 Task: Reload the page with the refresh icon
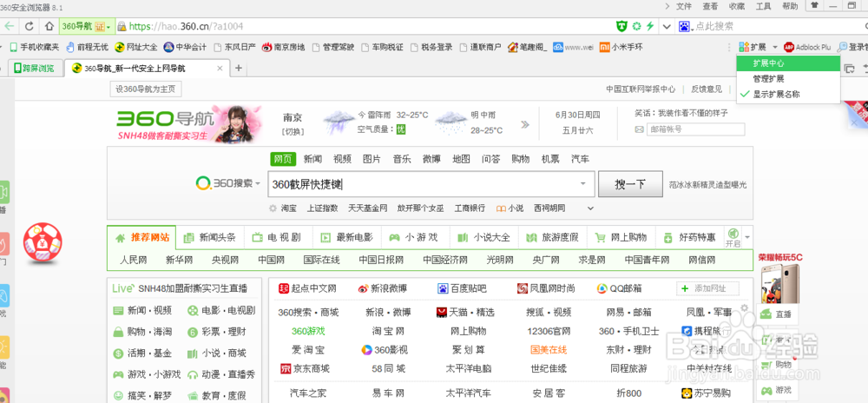click(30, 26)
